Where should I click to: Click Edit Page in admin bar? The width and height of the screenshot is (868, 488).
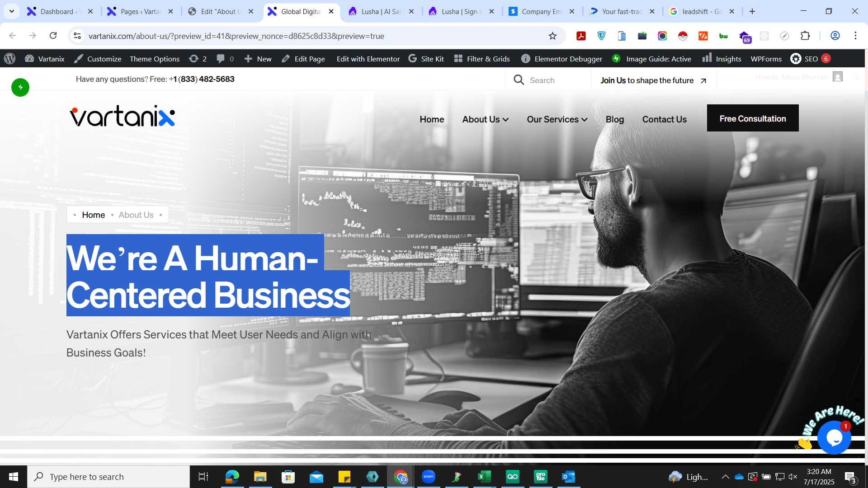(x=303, y=59)
